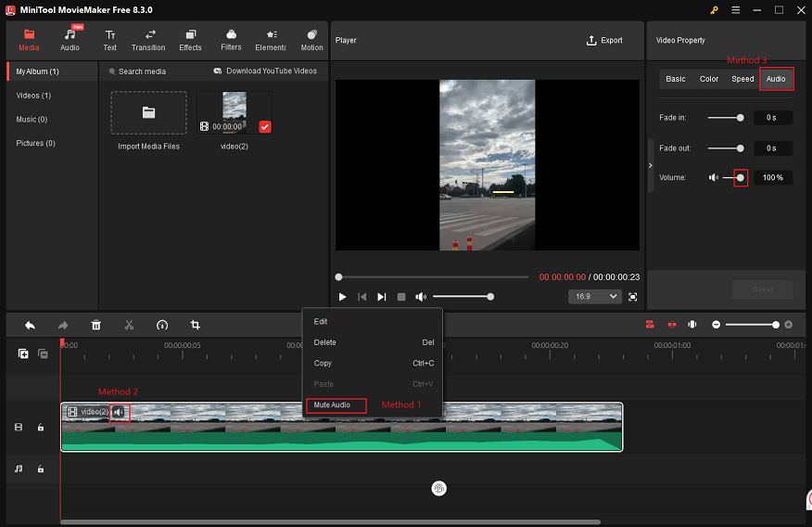Viewport: 812px width, 527px height.
Task: Click Import Media Files folder box
Action: point(148,112)
